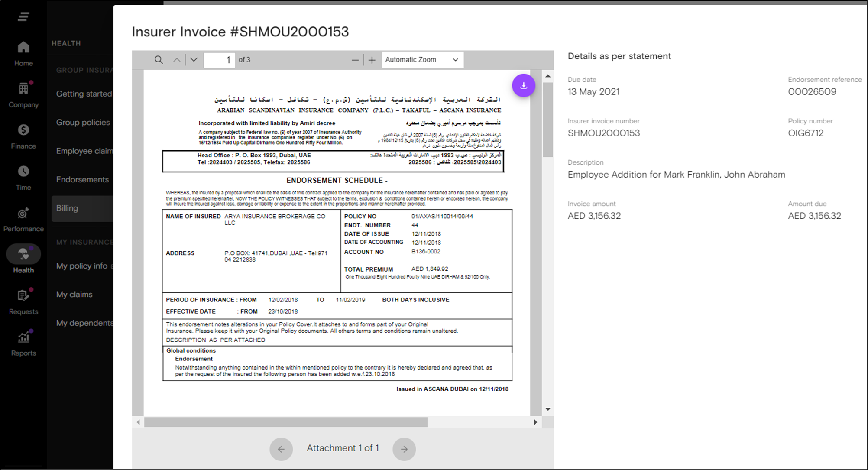The height and width of the screenshot is (470, 868).
Task: Zoom out the PDF with minus button
Action: [355, 60]
